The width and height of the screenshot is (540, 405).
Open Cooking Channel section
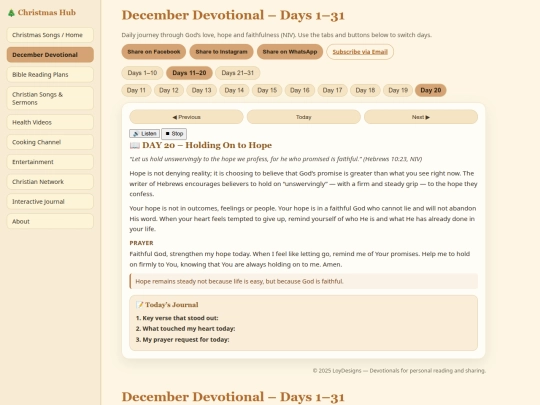[x=50, y=142]
